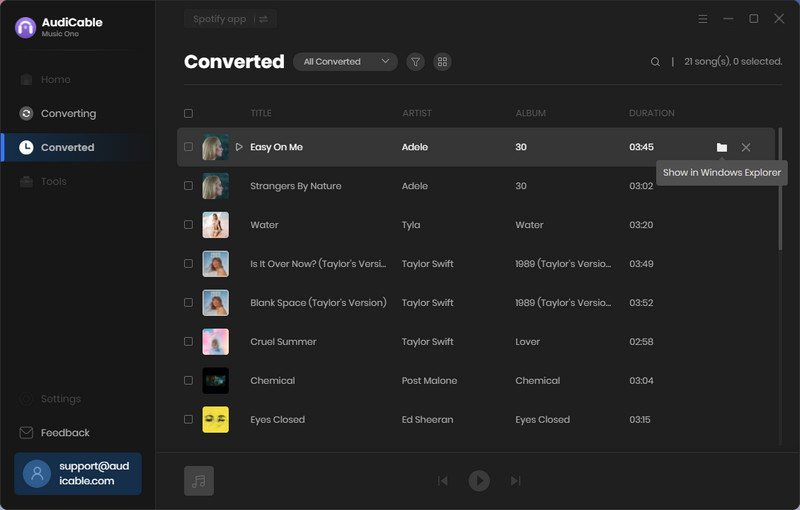This screenshot has height=510, width=800.
Task: Check the Is It Over Now? checkbox
Action: [188, 264]
